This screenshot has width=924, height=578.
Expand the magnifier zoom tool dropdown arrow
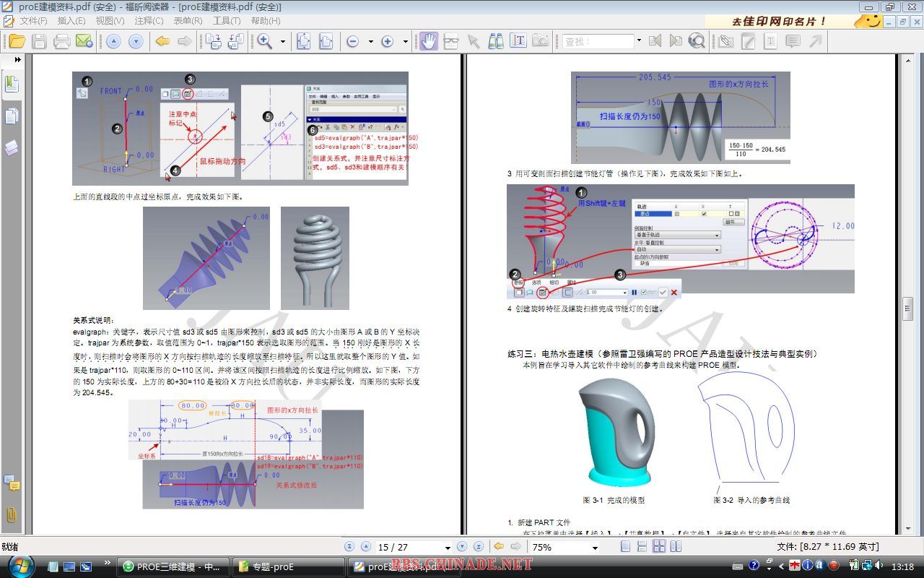[x=282, y=41]
